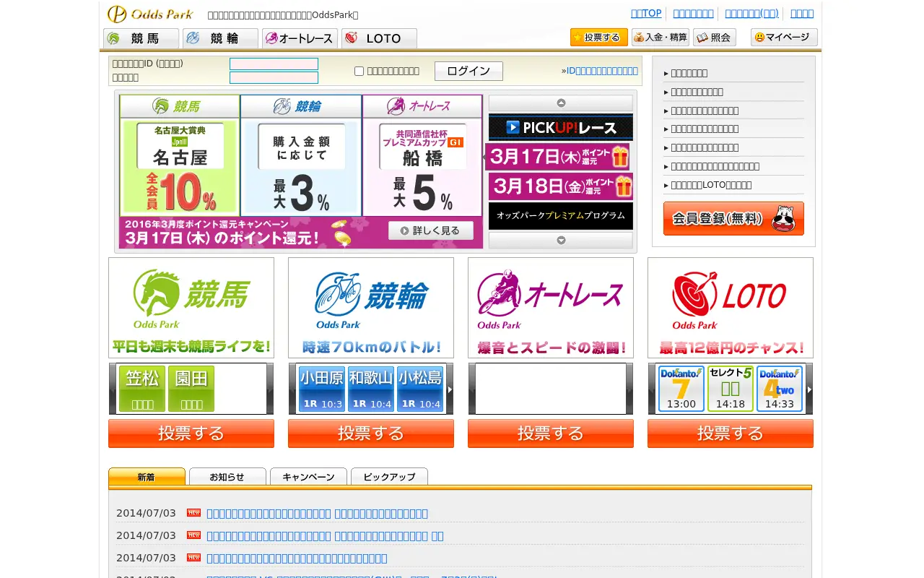Click the yellow 投票する header button
The image size is (924, 578).
pyautogui.click(x=599, y=38)
